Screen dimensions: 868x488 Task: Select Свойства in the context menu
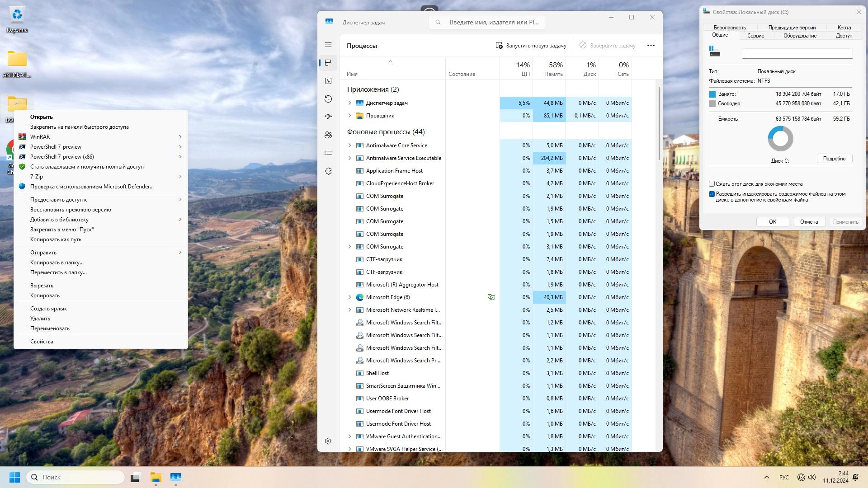point(42,342)
